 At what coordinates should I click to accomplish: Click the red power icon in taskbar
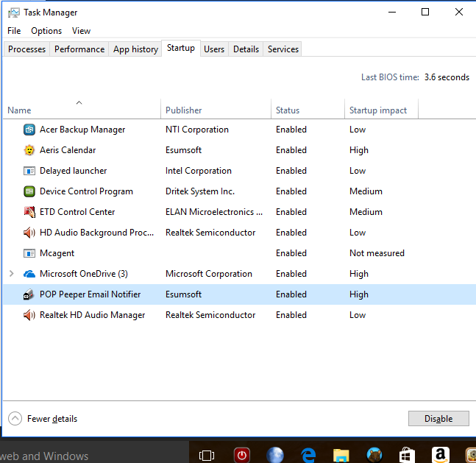(x=242, y=455)
